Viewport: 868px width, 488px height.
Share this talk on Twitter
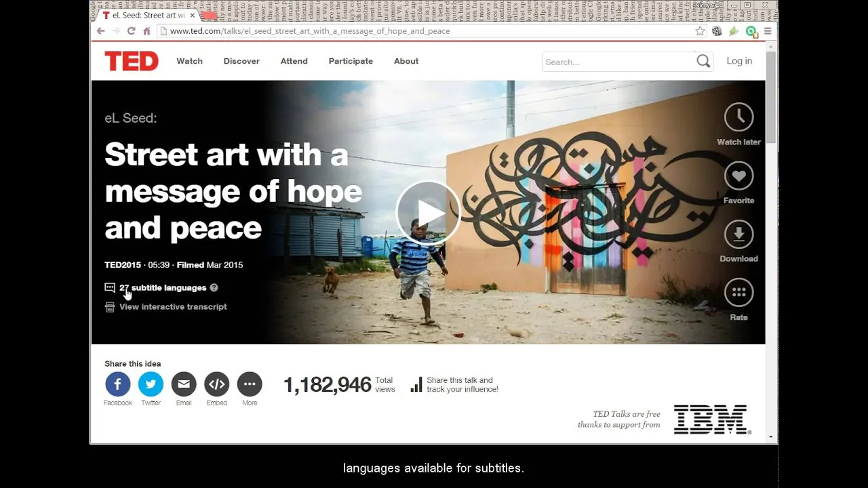(151, 384)
